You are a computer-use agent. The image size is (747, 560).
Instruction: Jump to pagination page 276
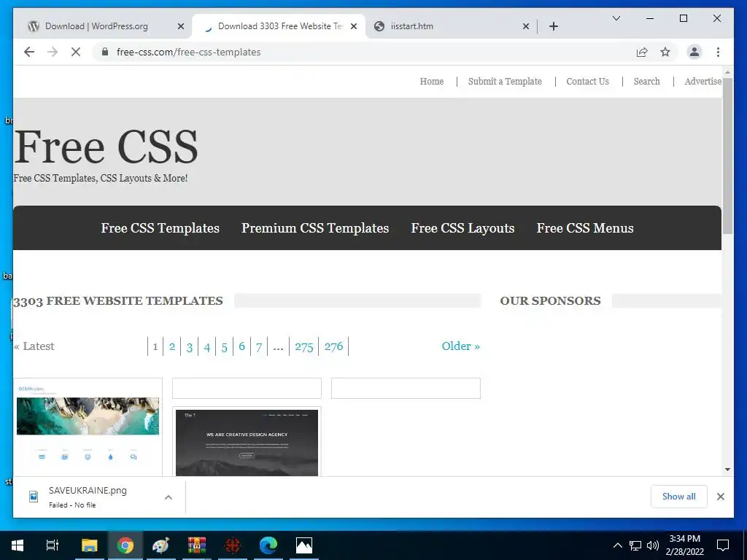pyautogui.click(x=333, y=346)
